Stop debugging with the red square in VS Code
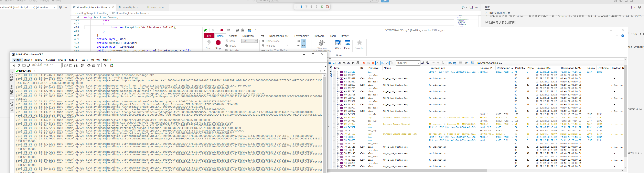Image resolution: width=644 pixels, height=173 pixels. 327,7
